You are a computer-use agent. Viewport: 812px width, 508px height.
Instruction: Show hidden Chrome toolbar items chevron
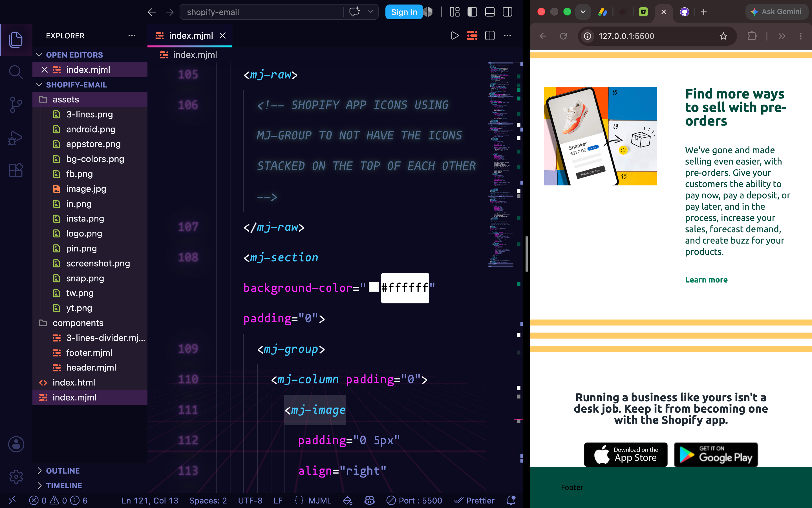coord(782,36)
